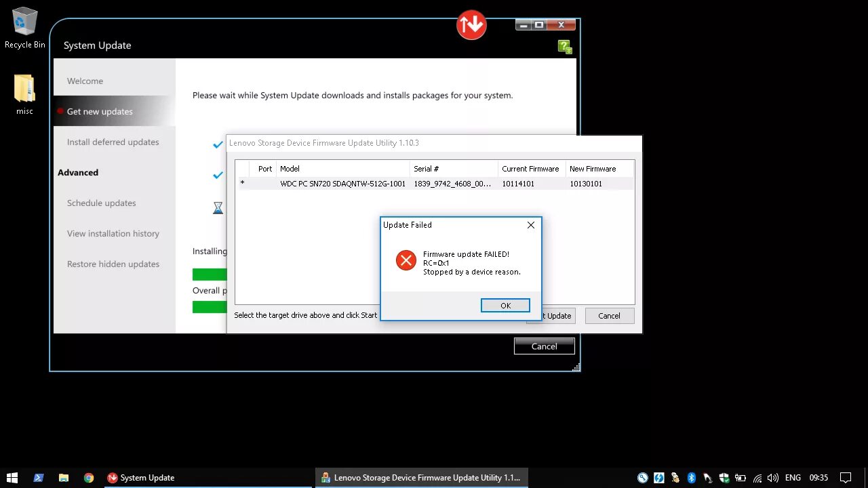
Task: Click the misc folder on the desktop
Action: (x=24, y=94)
